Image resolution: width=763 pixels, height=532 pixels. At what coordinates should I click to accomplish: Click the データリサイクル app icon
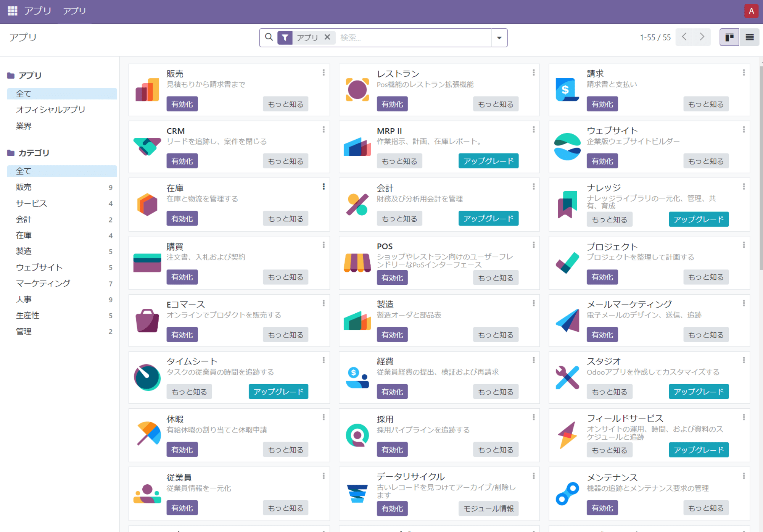[x=357, y=494]
